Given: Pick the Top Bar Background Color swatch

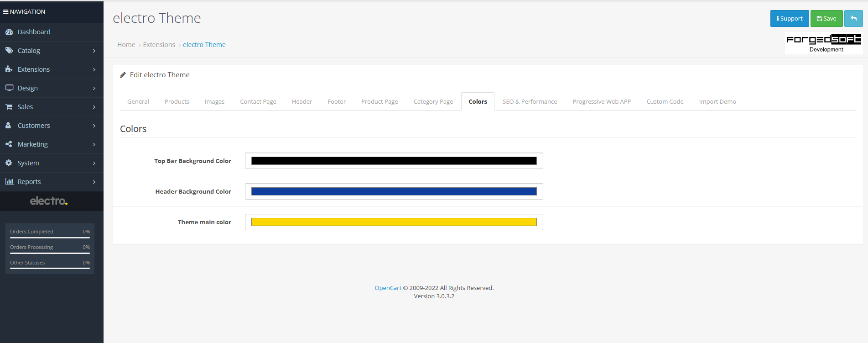Looking at the screenshot, I should [394, 161].
